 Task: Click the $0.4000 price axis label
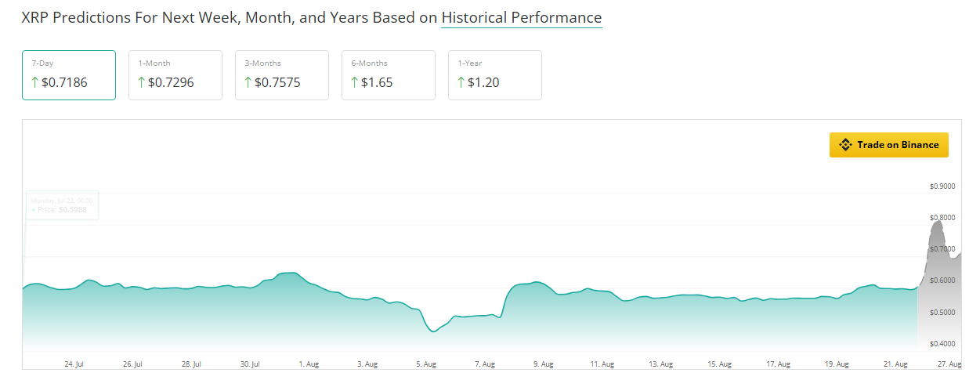tap(942, 344)
